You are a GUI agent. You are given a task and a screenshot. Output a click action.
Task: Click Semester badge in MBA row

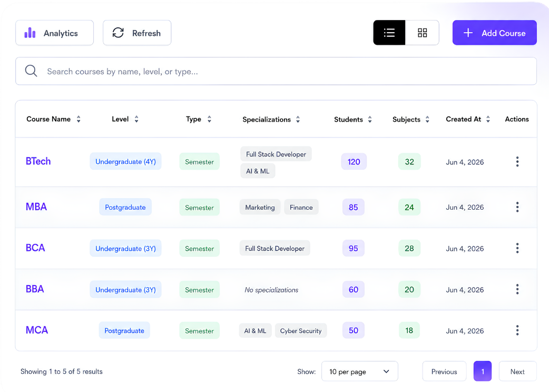coord(199,207)
